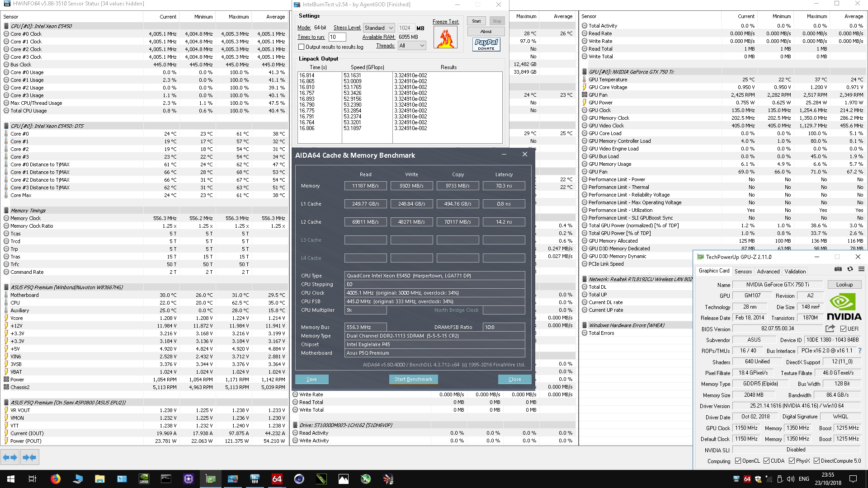Screen dimensions: 868x488
Task: Select the Graphics Card tab
Action: [x=714, y=271]
